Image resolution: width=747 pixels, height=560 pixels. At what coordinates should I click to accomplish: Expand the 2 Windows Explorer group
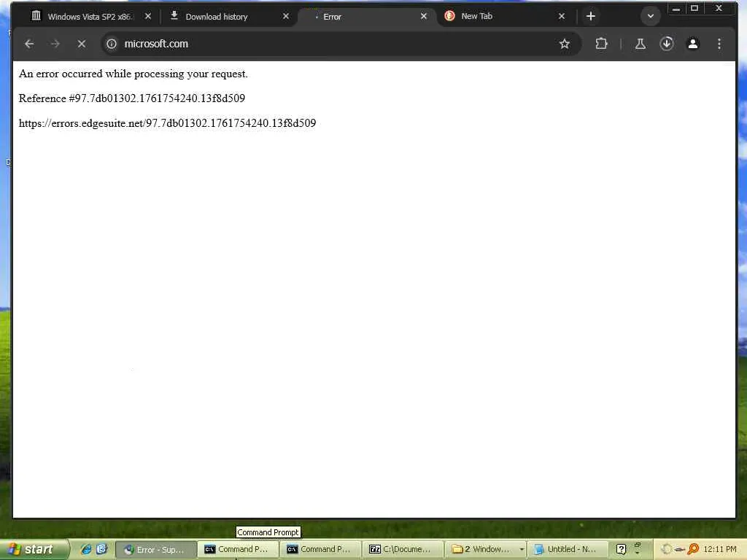coord(485,550)
